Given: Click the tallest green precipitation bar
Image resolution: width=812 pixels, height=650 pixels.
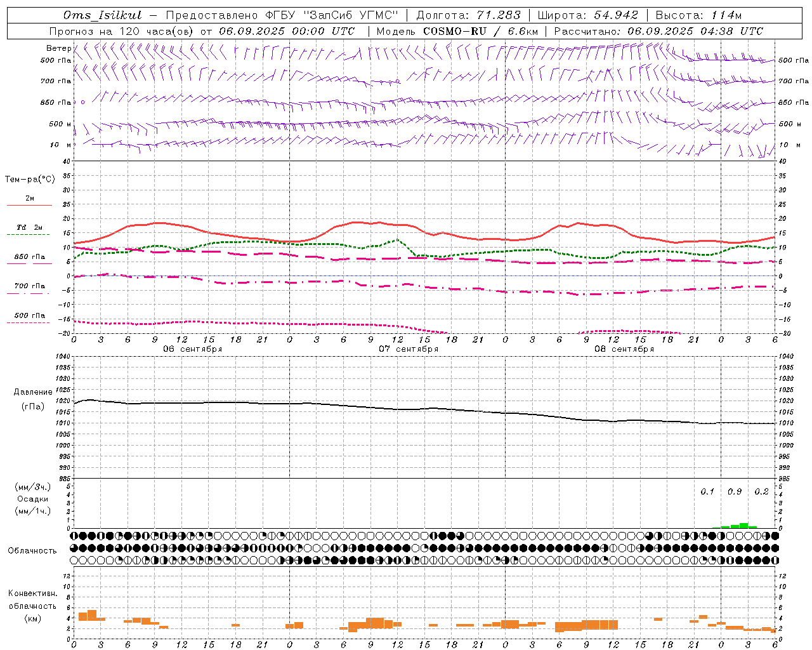Looking at the screenshot, I should pyautogui.click(x=744, y=526).
